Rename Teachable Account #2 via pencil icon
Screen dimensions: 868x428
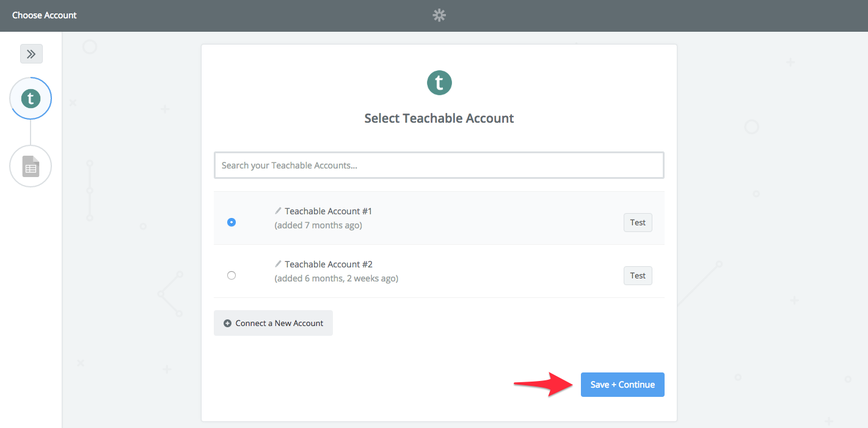point(279,264)
